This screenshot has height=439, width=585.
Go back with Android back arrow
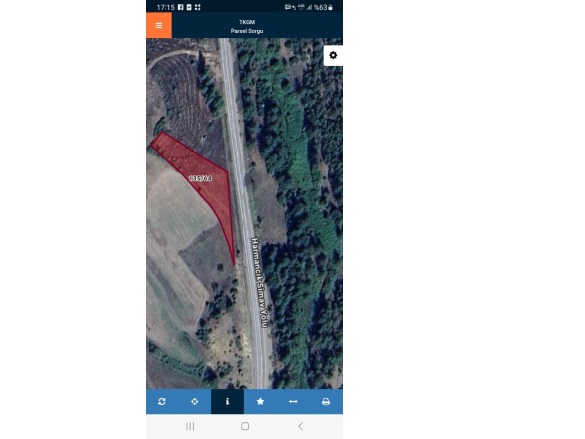(x=300, y=426)
